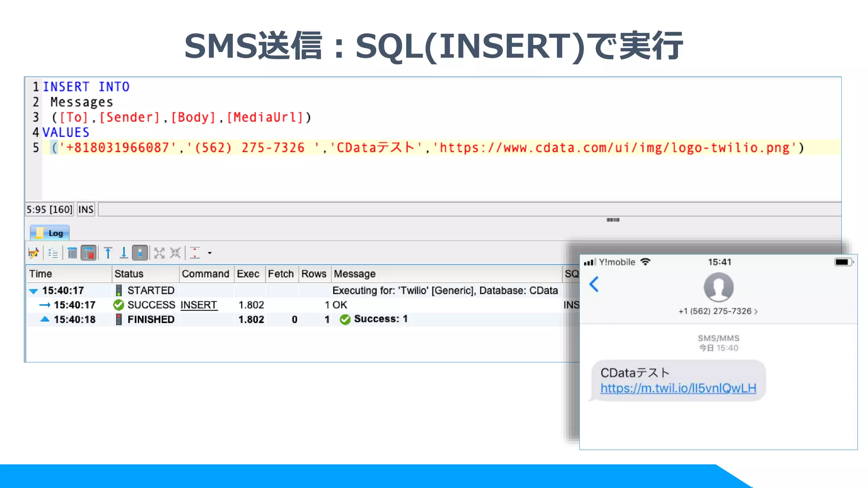Click the Fetch column header
The height and width of the screenshot is (488, 868).
[282, 274]
